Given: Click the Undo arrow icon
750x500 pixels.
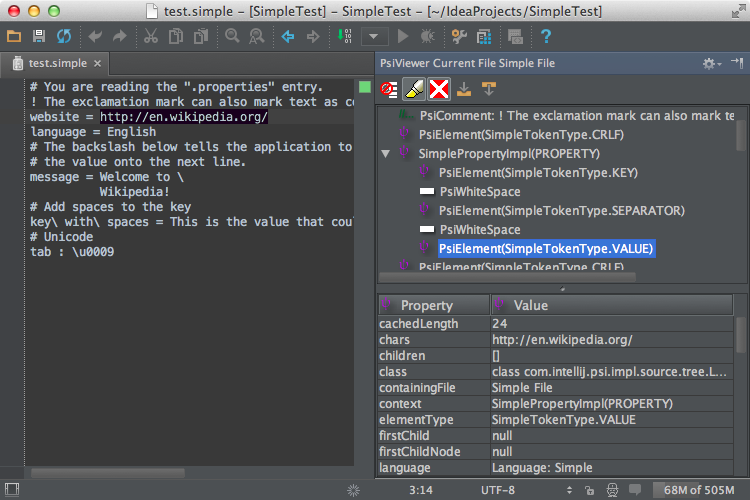Looking at the screenshot, I should click(x=96, y=37).
